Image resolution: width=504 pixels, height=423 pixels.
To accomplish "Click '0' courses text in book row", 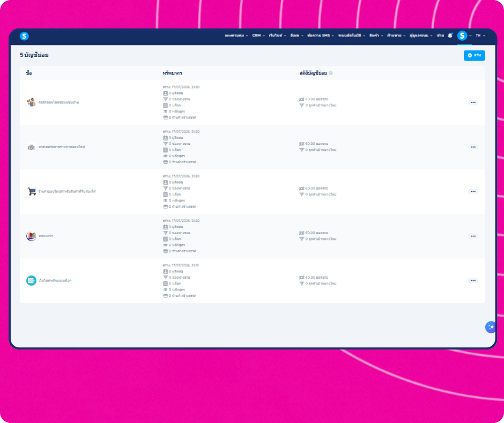I will click(177, 245).
